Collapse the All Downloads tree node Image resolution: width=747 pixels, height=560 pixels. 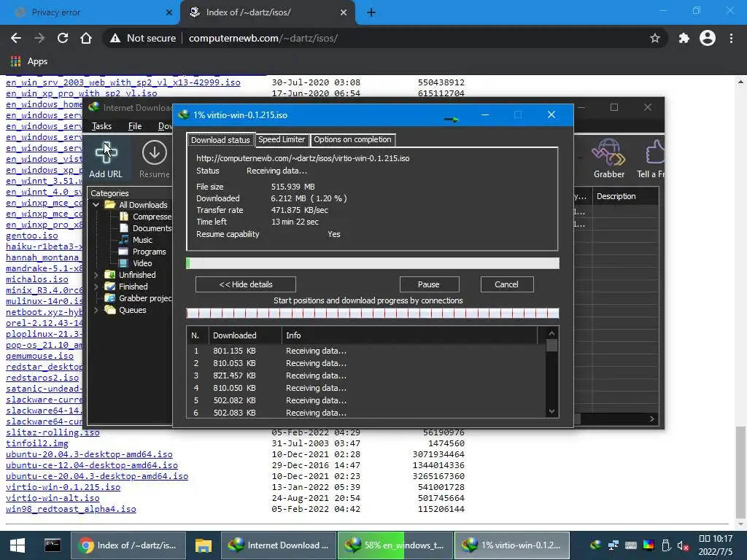click(x=96, y=205)
